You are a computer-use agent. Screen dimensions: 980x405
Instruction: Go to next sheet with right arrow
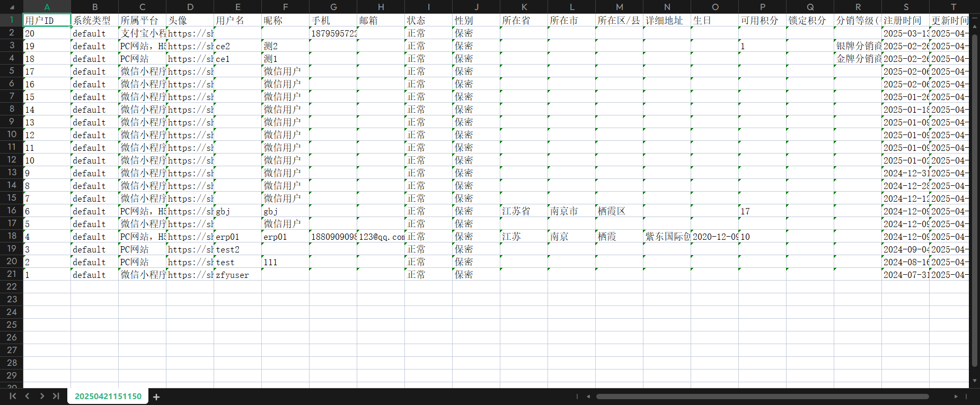[42, 396]
